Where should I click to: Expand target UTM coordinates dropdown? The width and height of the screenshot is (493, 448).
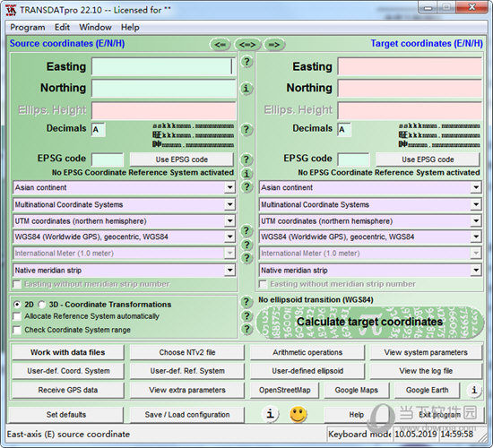(476, 221)
